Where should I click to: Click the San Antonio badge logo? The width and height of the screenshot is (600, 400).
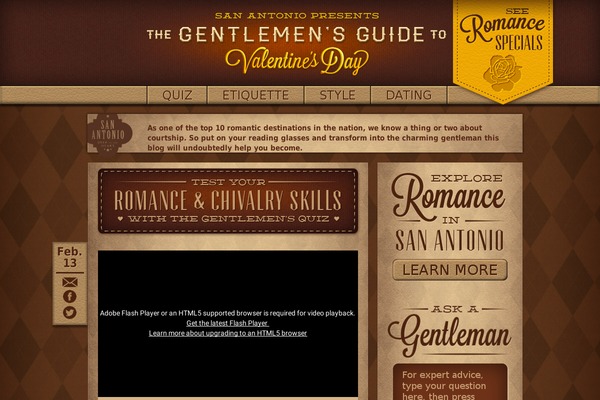pos(109,133)
